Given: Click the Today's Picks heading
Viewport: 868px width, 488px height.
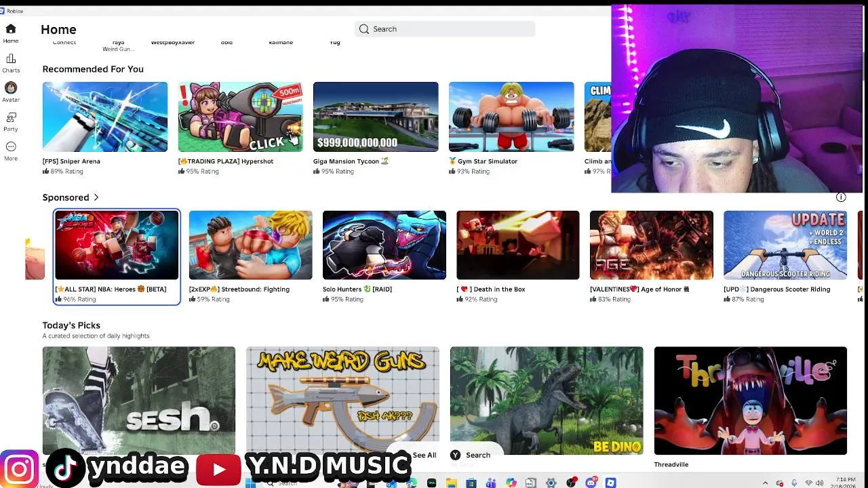Looking at the screenshot, I should (71, 325).
